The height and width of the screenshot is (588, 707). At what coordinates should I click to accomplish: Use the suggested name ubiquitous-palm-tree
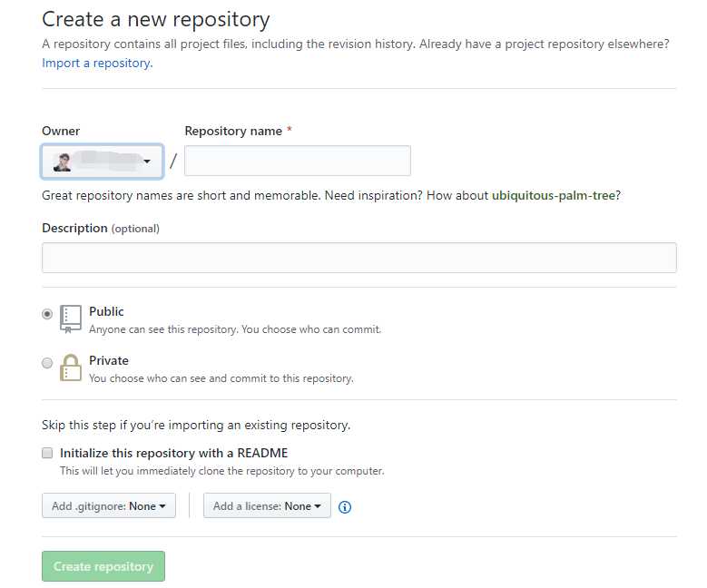(554, 196)
